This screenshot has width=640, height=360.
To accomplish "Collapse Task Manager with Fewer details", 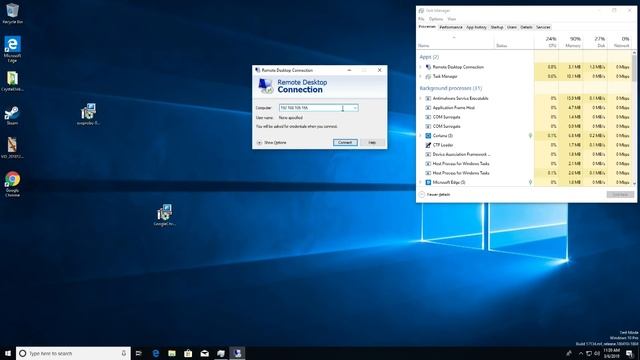I will pos(435,194).
